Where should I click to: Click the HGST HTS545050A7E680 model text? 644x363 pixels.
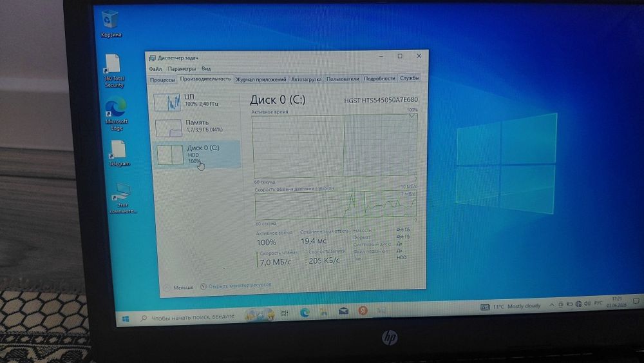(x=381, y=100)
